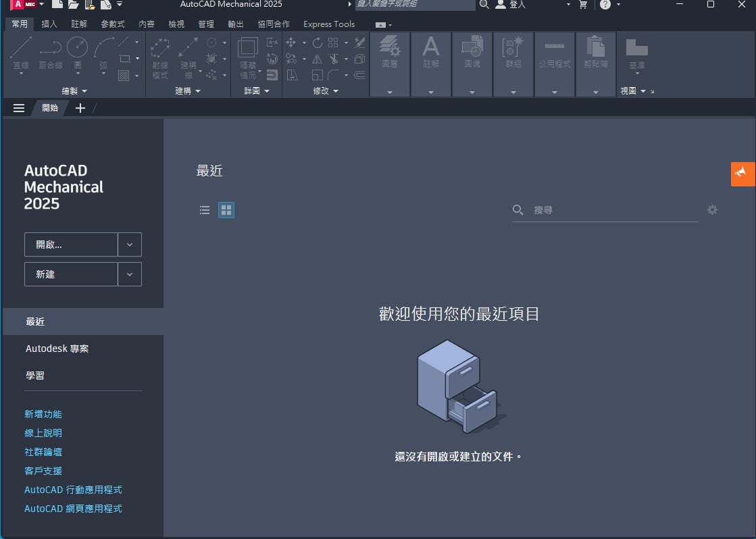
Task: Click the 群組 group panel button
Action: (x=513, y=65)
